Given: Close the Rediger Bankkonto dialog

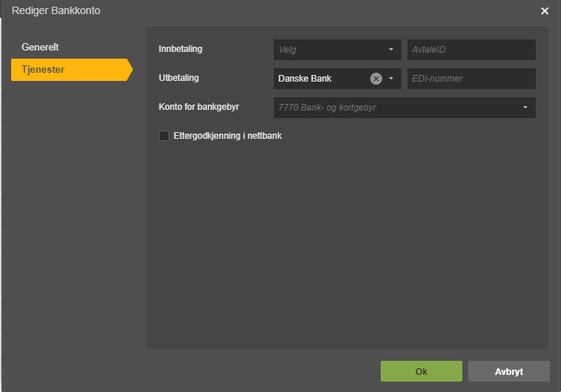Looking at the screenshot, I should [545, 11].
